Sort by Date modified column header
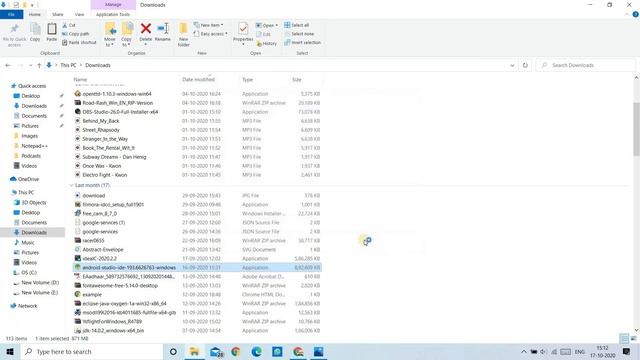 click(198, 80)
